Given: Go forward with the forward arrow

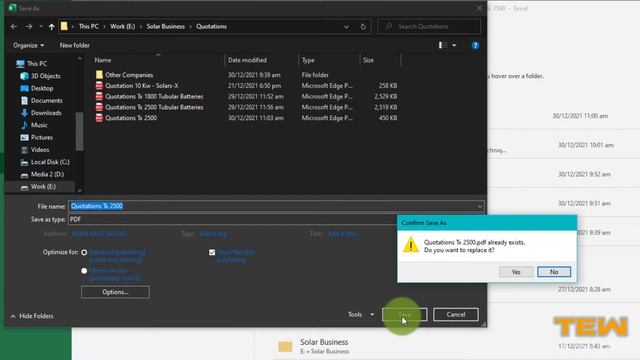Looking at the screenshot, I should [x=29, y=27].
